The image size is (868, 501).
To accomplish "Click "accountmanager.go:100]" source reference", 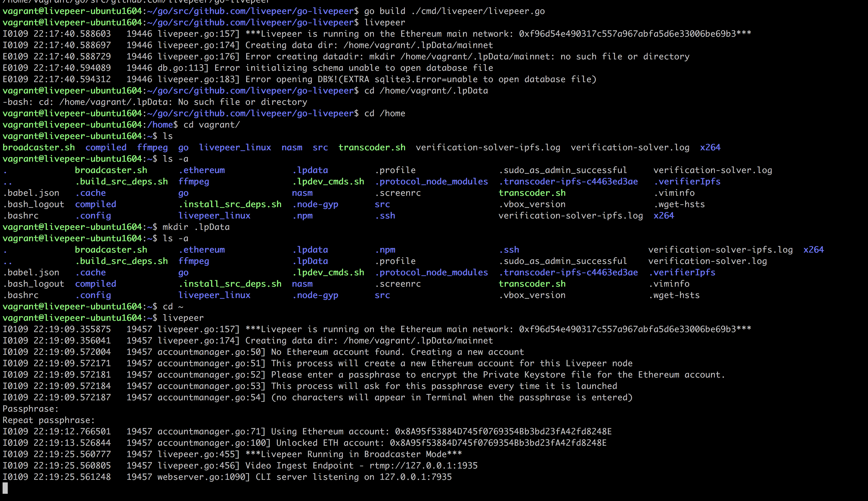I will pyautogui.click(x=214, y=443).
